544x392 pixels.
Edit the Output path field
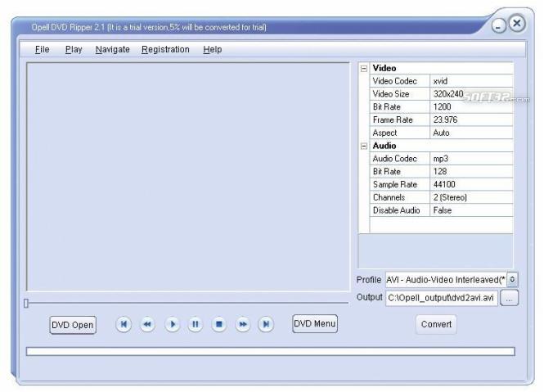(441, 298)
